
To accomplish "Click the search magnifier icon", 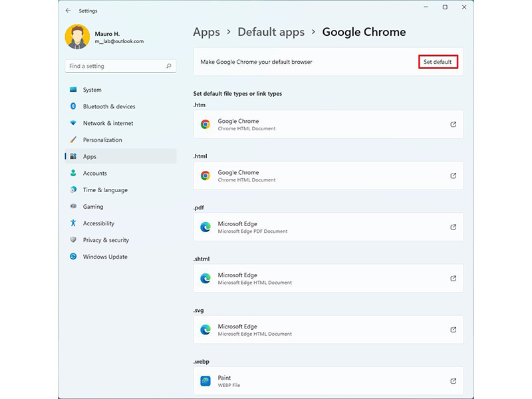I will [169, 66].
